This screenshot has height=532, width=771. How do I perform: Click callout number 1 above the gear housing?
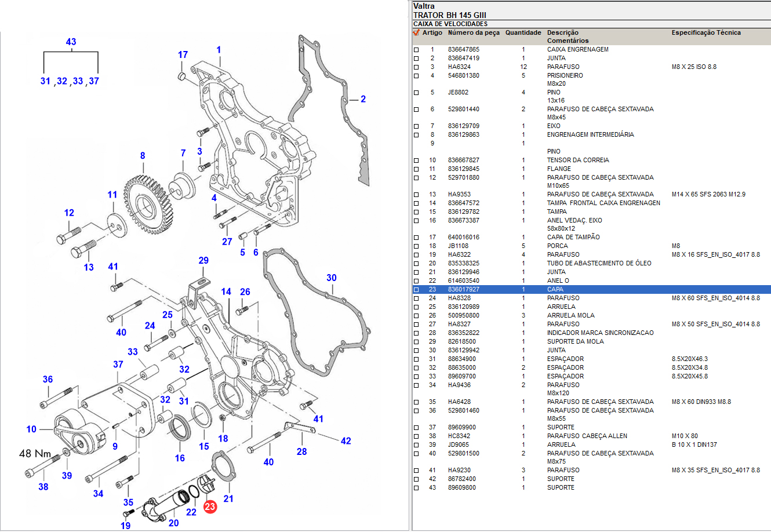pyautogui.click(x=219, y=50)
